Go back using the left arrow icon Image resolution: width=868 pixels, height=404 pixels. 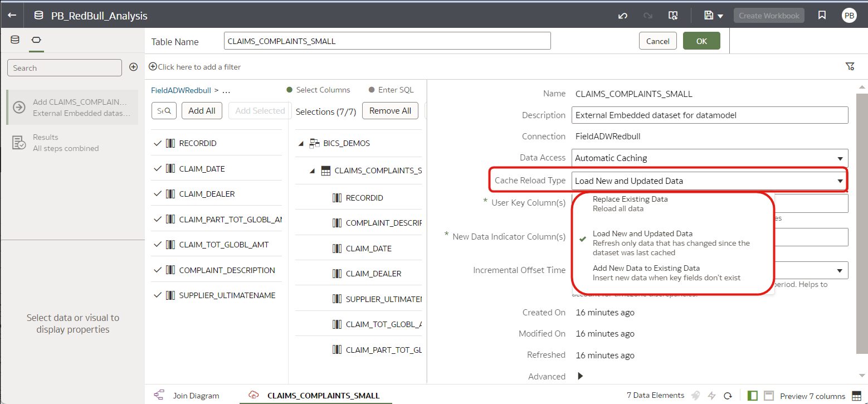12,16
